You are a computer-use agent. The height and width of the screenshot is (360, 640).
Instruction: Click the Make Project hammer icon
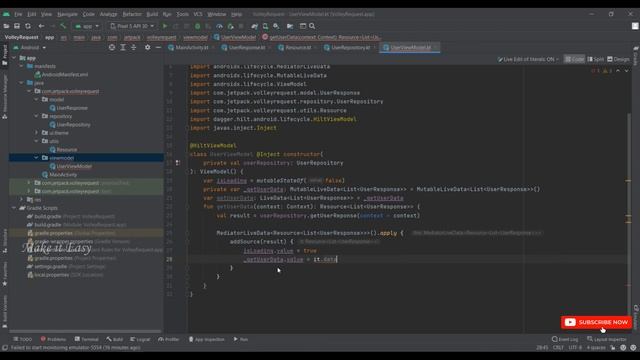[x=63, y=26]
